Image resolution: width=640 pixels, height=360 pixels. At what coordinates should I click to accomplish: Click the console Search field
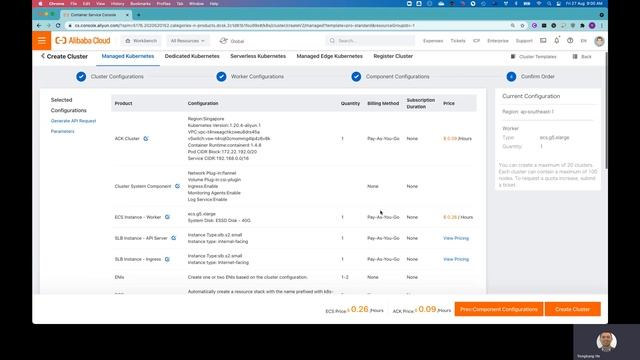coord(370,41)
